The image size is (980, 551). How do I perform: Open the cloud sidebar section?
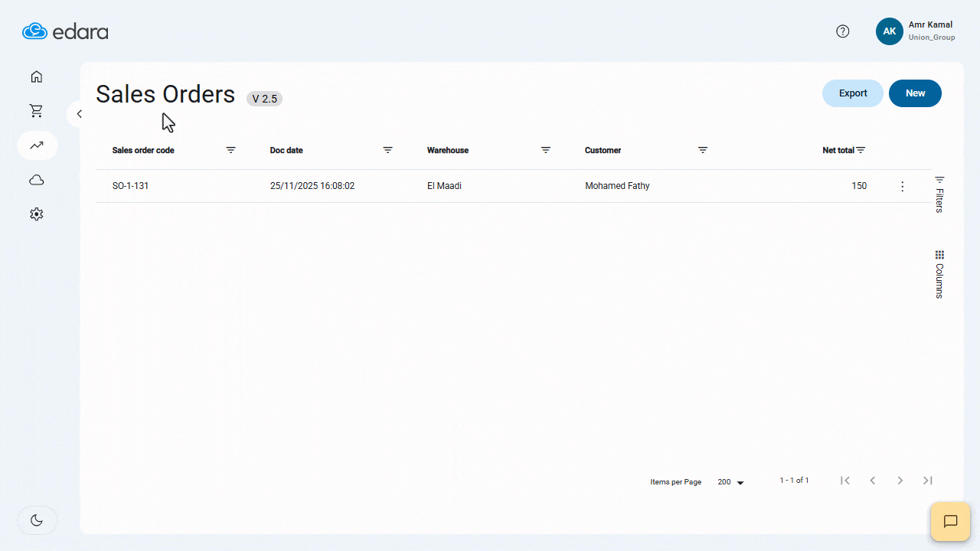(x=37, y=180)
